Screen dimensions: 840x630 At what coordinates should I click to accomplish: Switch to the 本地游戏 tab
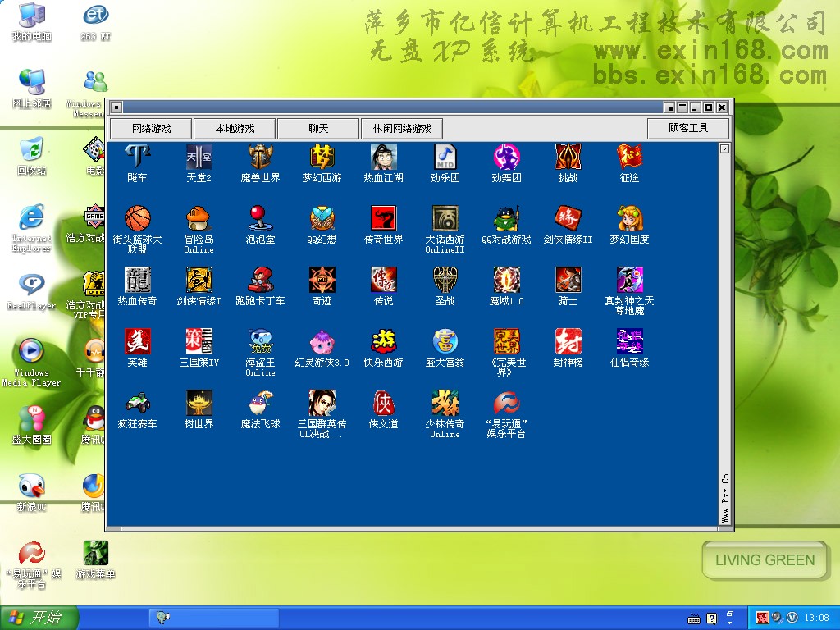pos(235,129)
